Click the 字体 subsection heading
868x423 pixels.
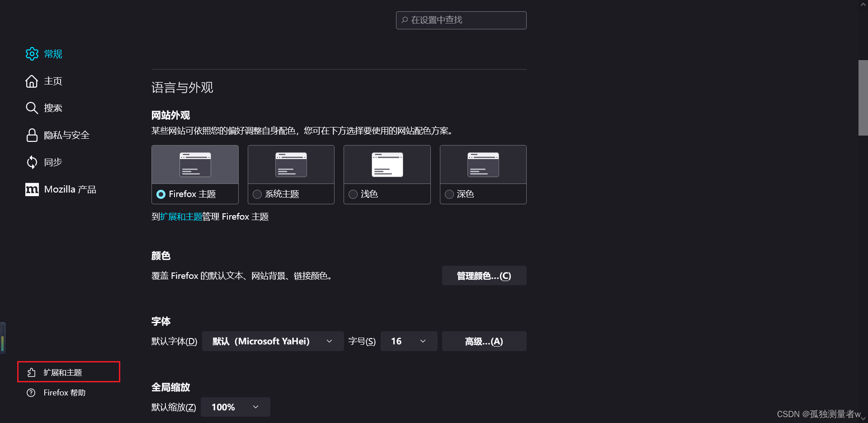click(160, 321)
